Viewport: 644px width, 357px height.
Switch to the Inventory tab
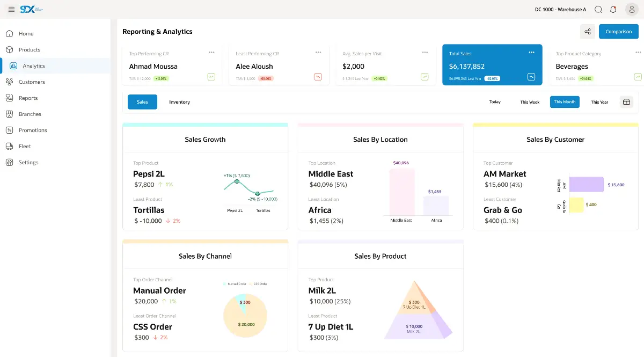179,102
